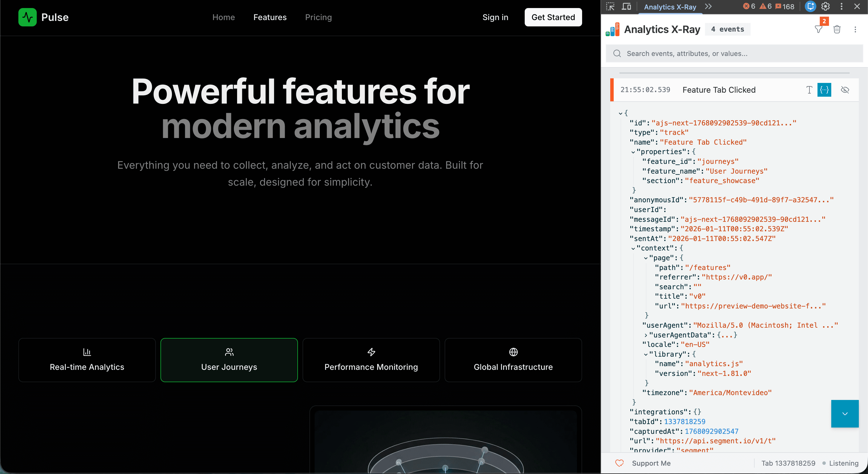Toggle the device emulation toolbar

click(626, 6)
